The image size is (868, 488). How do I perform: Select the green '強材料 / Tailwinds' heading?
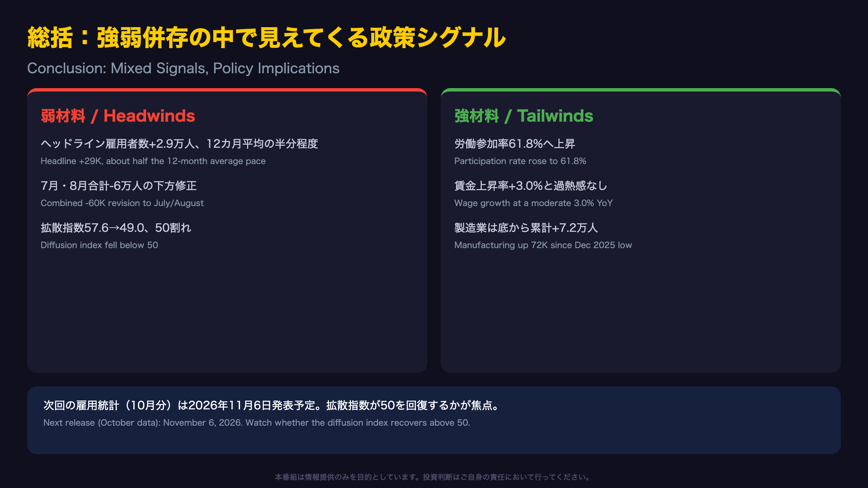tap(524, 116)
